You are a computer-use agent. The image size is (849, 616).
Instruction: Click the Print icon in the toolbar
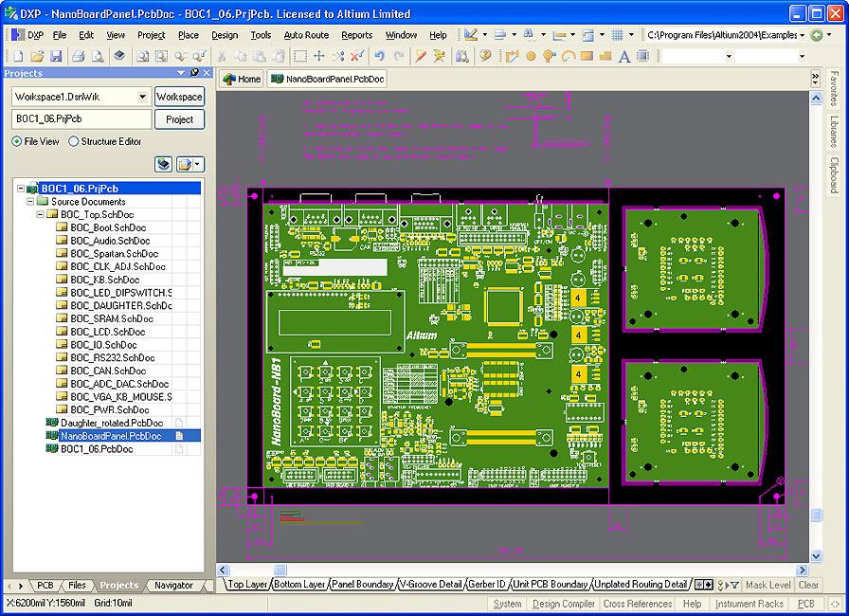(x=80, y=56)
